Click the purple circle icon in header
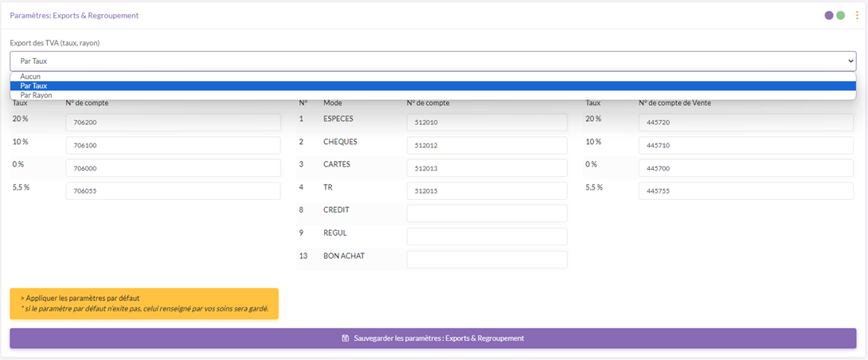Viewport: 868px width, 360px height. tap(829, 15)
